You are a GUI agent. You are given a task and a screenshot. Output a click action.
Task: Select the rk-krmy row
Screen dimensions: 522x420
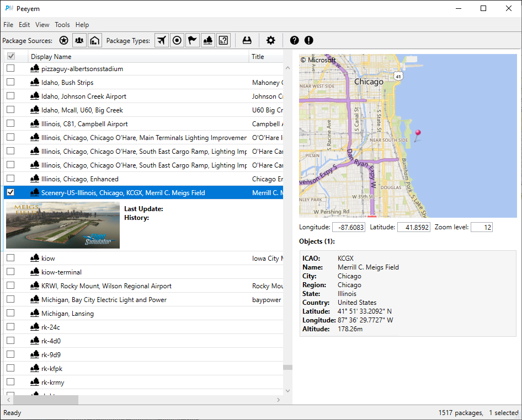click(x=143, y=382)
